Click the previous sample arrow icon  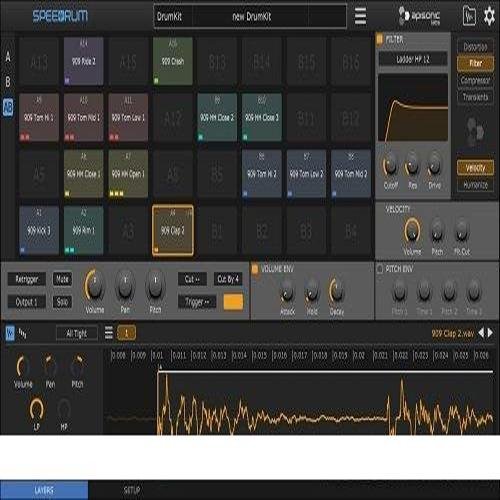coord(481,333)
